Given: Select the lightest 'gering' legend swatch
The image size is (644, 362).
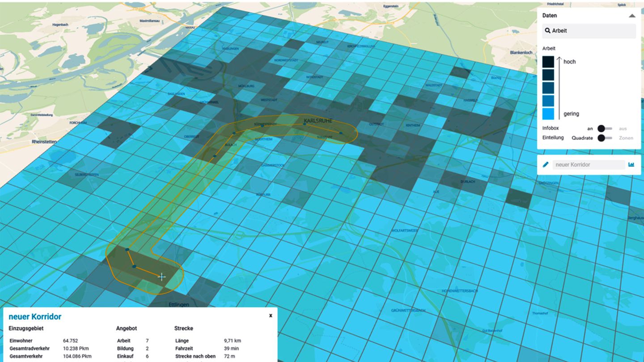Looking at the screenshot, I should (x=548, y=114).
